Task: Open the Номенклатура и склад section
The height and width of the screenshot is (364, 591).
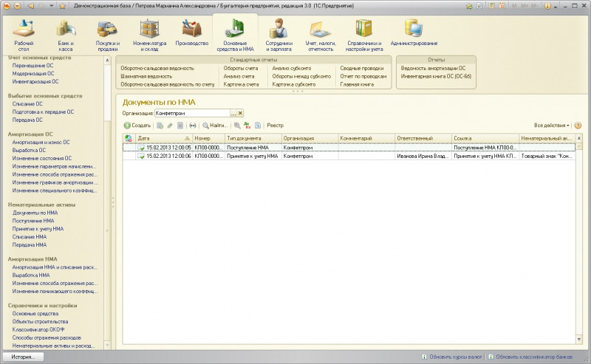Action: (150, 35)
